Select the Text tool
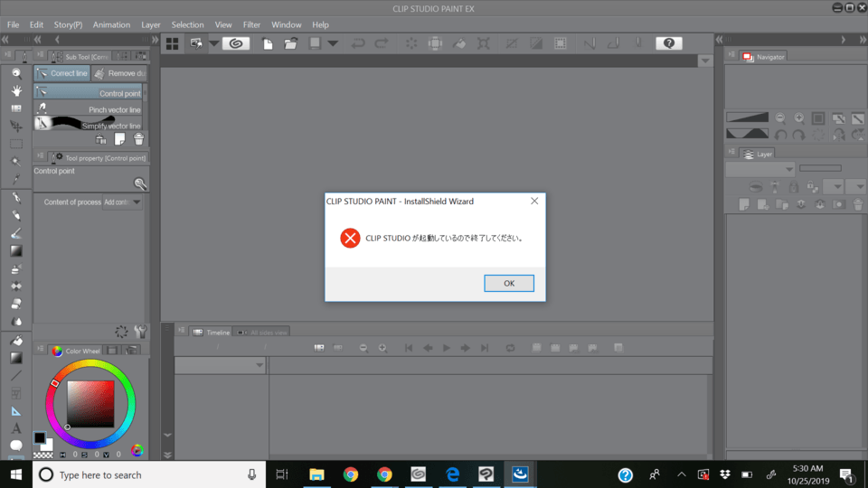The image size is (868, 488). click(x=16, y=428)
